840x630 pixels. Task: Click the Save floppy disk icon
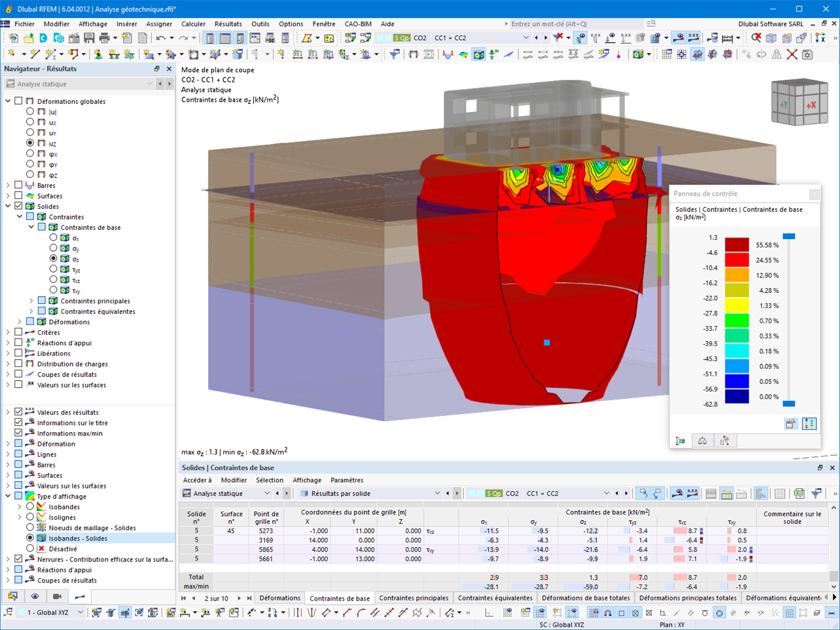pos(89,38)
